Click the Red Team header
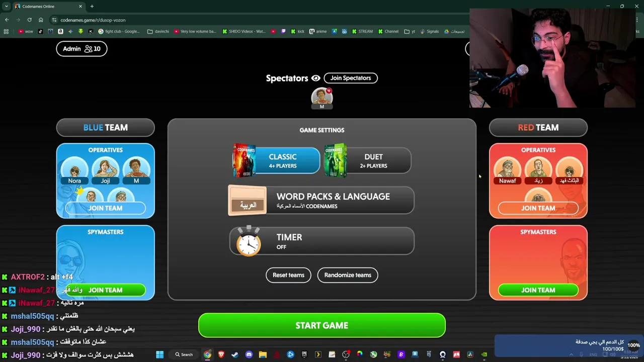Image resolution: width=644 pixels, height=362 pixels. pyautogui.click(x=538, y=128)
